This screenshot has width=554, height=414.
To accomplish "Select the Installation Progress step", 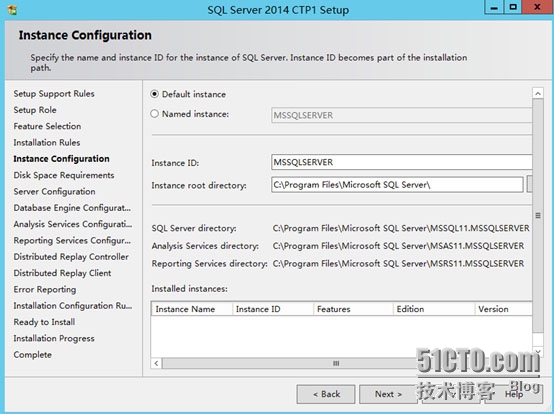I will coord(54,338).
